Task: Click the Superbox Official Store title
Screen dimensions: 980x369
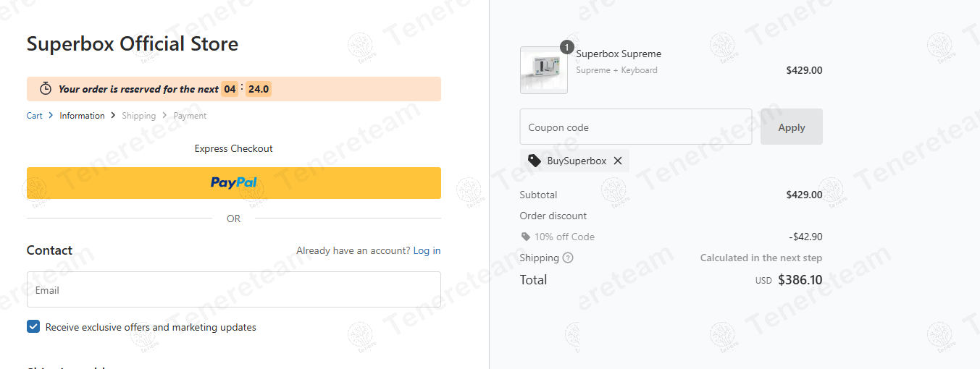Action: click(x=133, y=44)
